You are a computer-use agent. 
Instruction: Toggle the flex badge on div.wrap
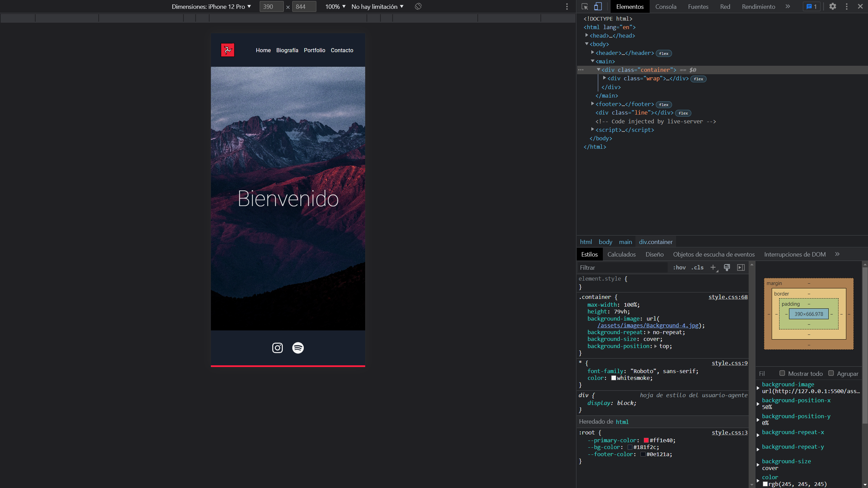coord(698,79)
